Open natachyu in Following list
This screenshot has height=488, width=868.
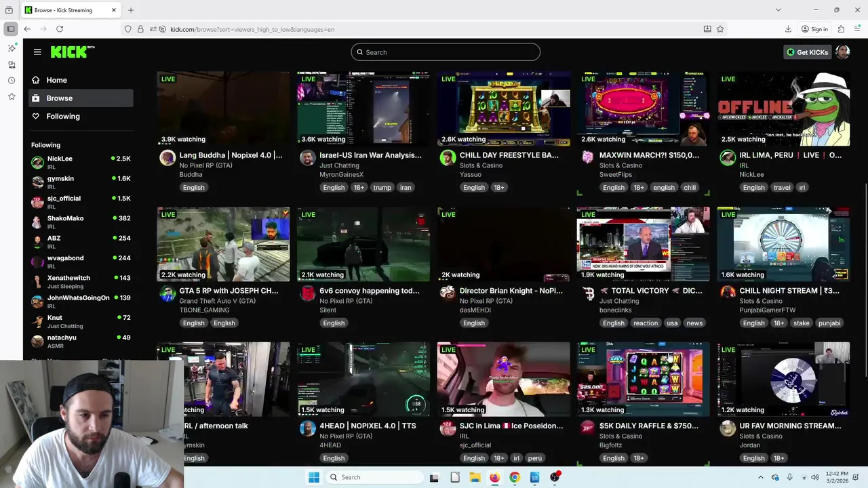click(x=81, y=341)
